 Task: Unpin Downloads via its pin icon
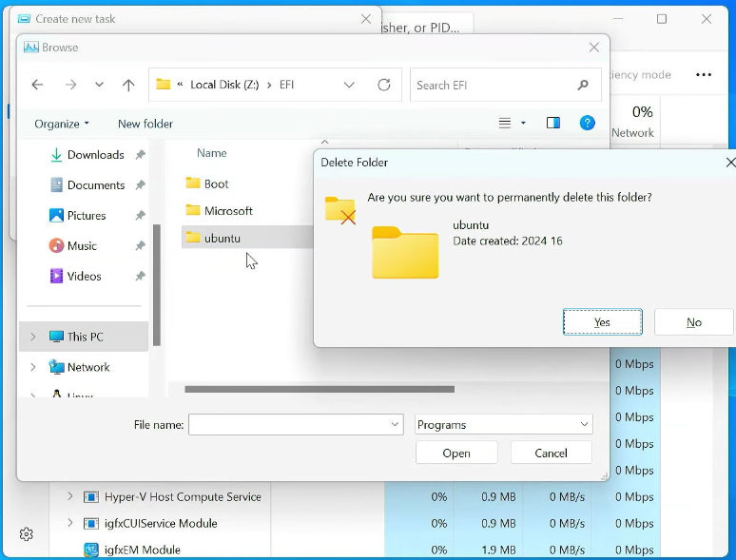tap(140, 154)
